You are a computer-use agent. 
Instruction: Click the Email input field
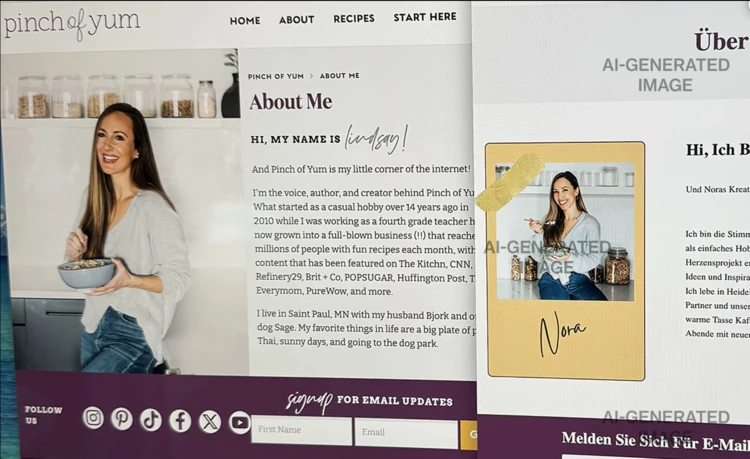pos(406,434)
